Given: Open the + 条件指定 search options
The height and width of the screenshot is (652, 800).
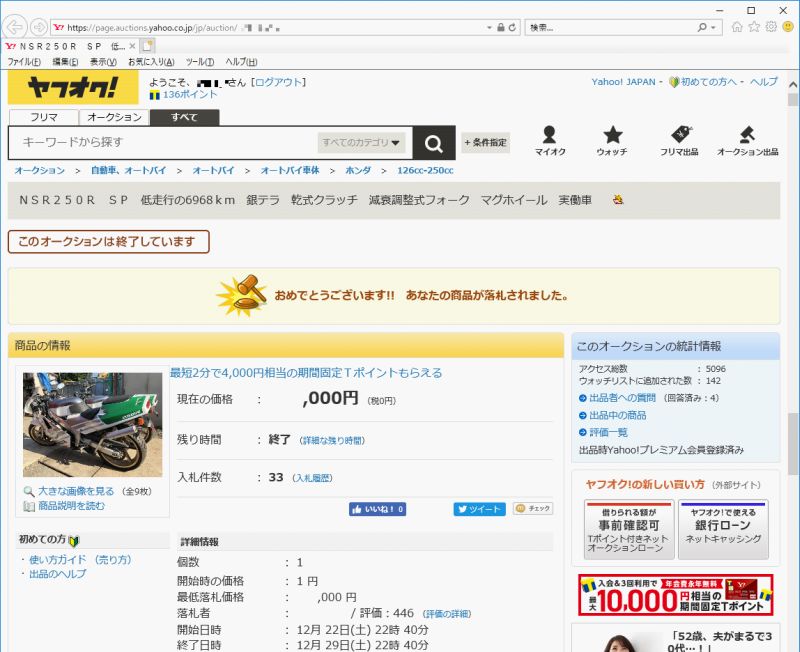Looking at the screenshot, I should tap(485, 143).
